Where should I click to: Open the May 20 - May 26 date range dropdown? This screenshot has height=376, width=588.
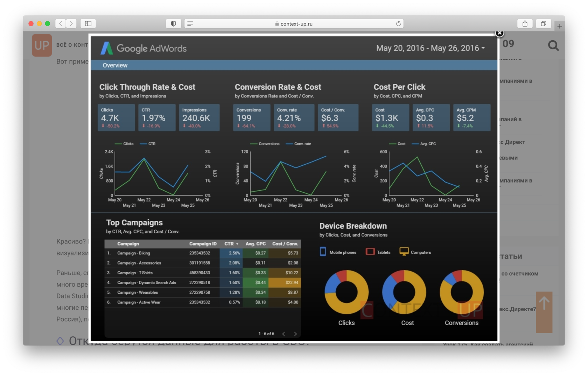(430, 48)
